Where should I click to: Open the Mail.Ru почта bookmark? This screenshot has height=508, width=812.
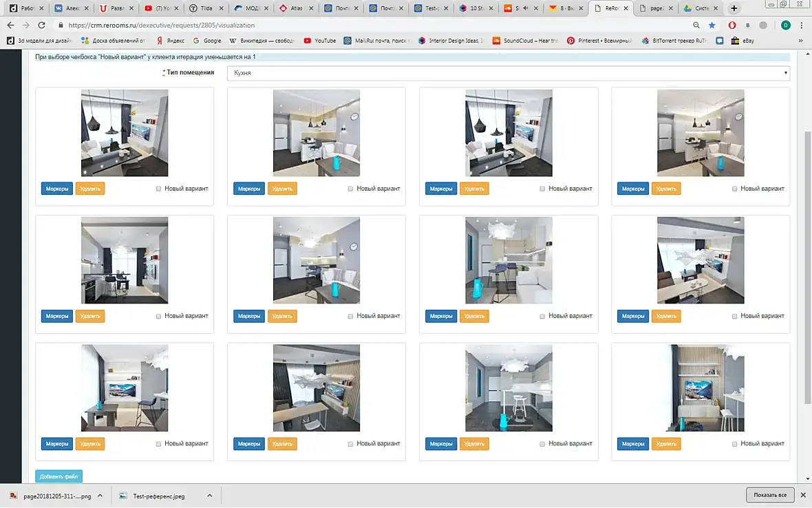tap(376, 41)
